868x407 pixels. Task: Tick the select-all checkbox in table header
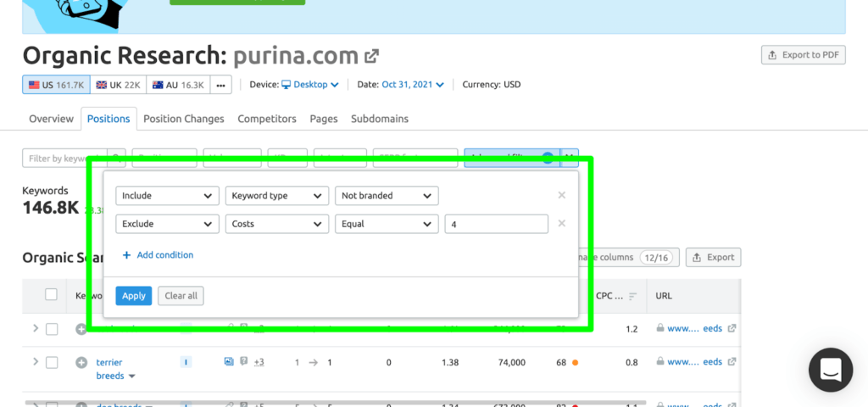pyautogui.click(x=51, y=295)
